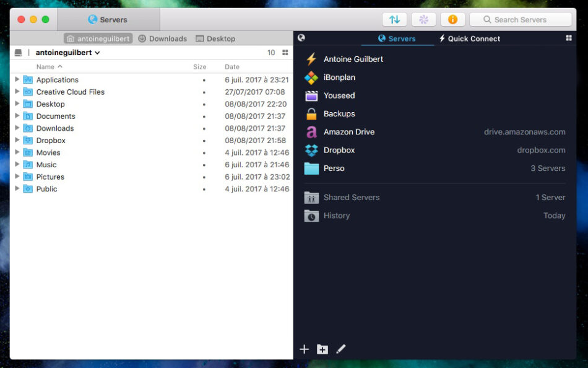Go to Desktop shortcut in path bar
588x368 pixels.
tap(215, 38)
